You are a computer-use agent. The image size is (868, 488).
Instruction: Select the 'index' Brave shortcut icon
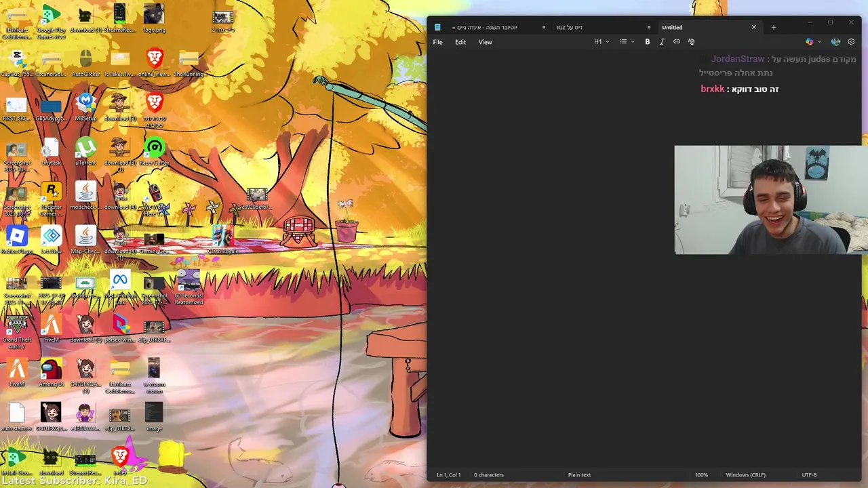(120, 461)
